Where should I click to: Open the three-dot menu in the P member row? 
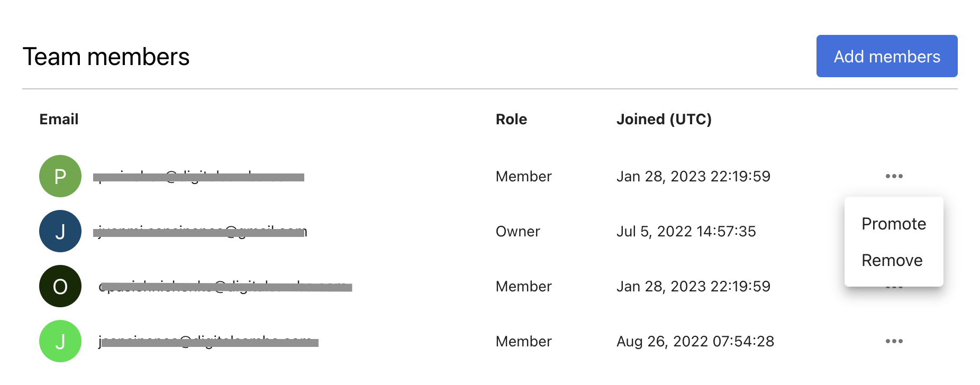tap(894, 176)
